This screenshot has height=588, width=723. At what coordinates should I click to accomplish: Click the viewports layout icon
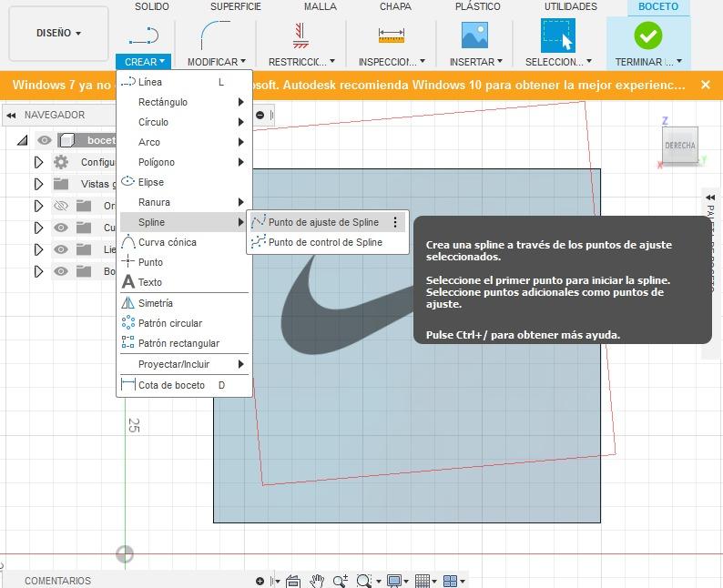click(450, 581)
